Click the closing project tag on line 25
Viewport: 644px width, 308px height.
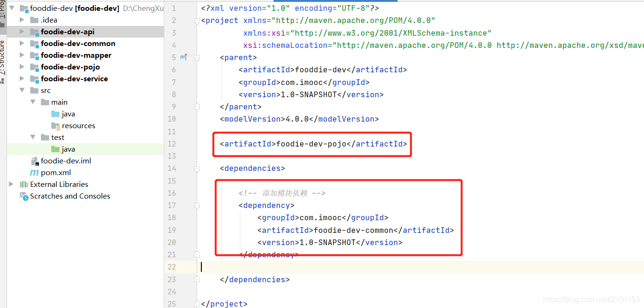[224, 304]
